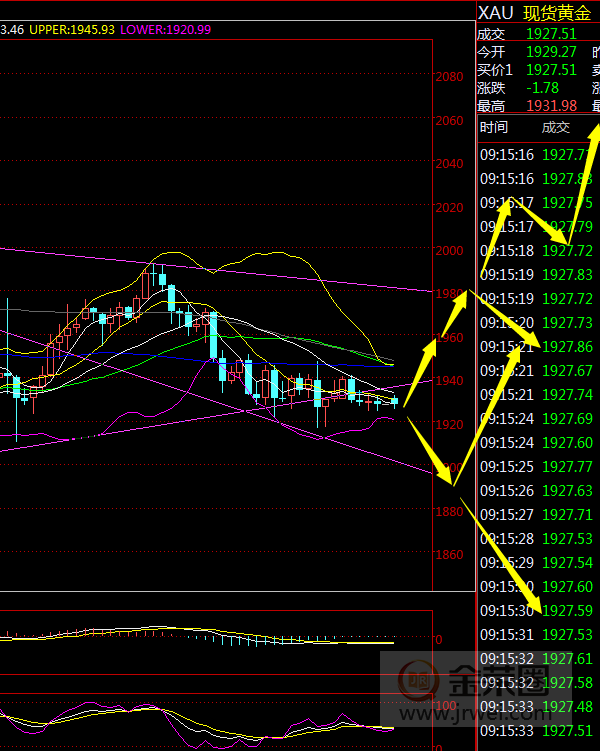Viewport: 600px width, 751px height.
Task: Click the 2000 price axis label
Action: 450,251
